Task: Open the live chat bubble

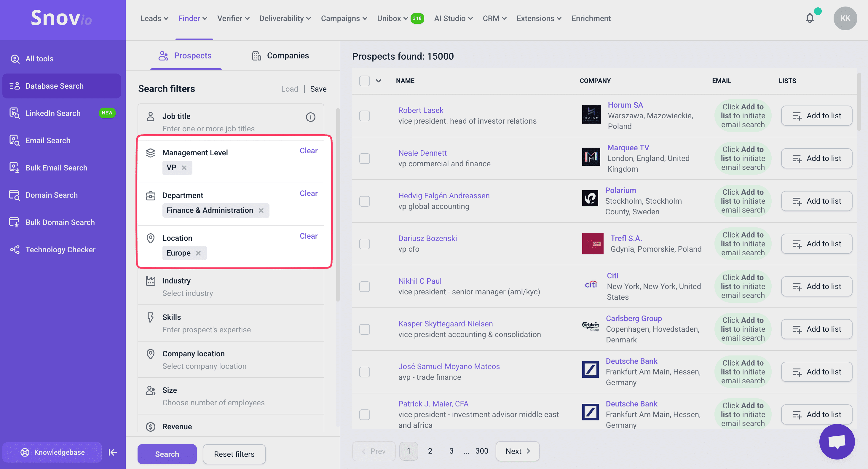Action: point(837,441)
